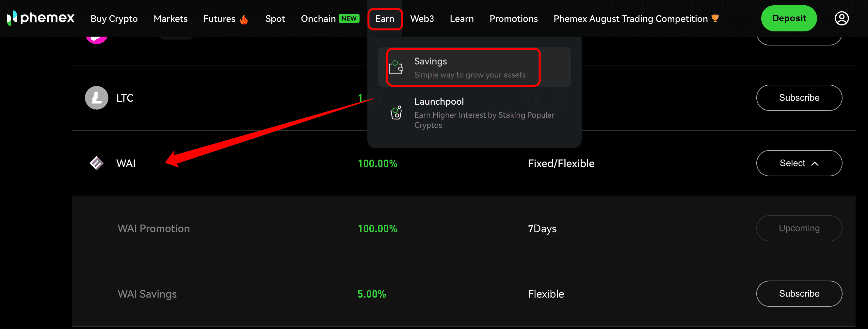Viewport: 868px width, 329px height.
Task: Click the LTC coin icon
Action: (x=96, y=98)
